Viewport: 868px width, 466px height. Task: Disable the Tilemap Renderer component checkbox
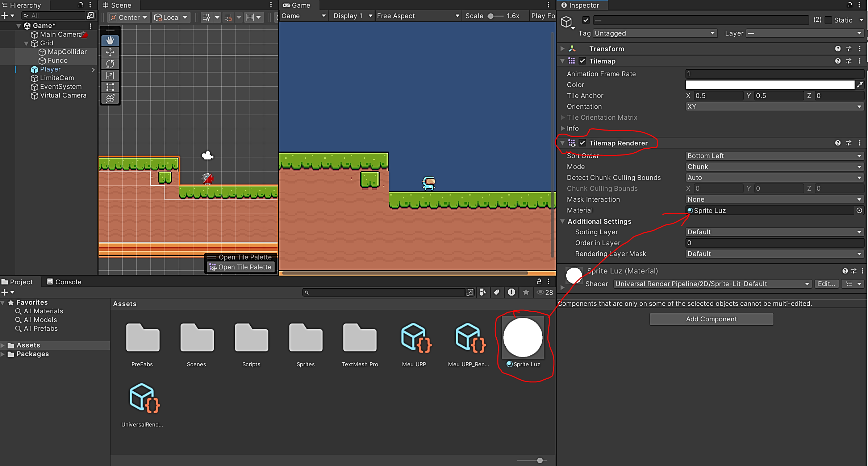[x=582, y=143]
